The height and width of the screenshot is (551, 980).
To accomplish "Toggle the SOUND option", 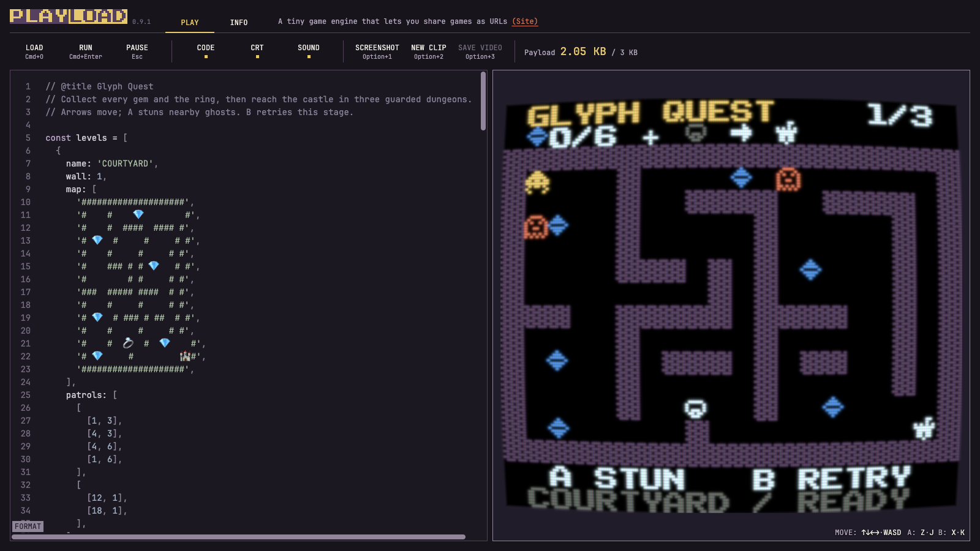I will click(309, 51).
